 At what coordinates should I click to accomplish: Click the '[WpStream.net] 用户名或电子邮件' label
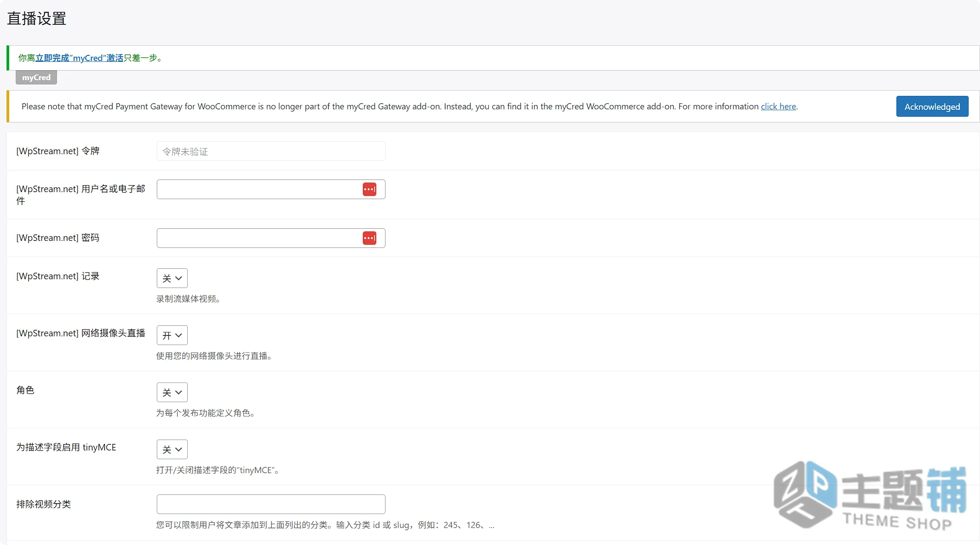(81, 195)
